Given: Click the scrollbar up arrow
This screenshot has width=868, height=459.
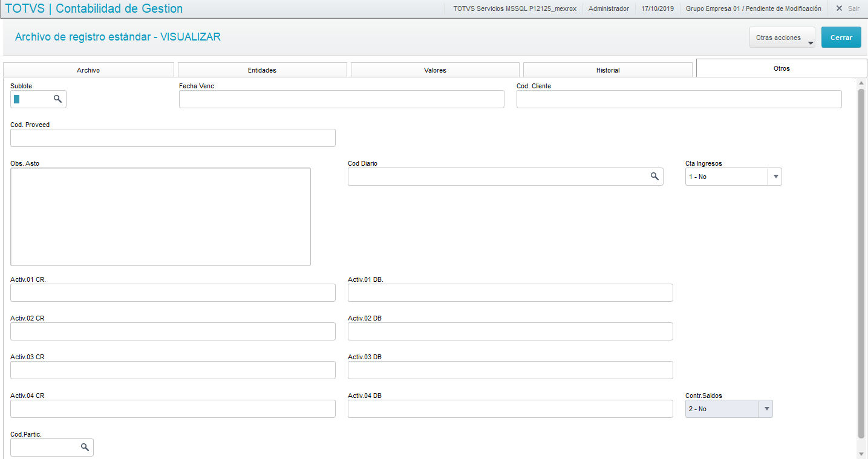Looking at the screenshot, I should click(861, 82).
